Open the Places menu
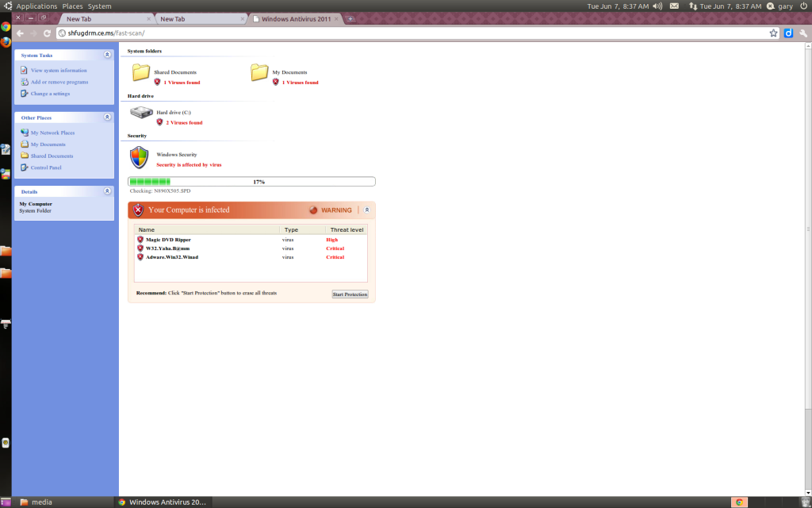Viewport: 812px width, 508px height. tap(72, 6)
